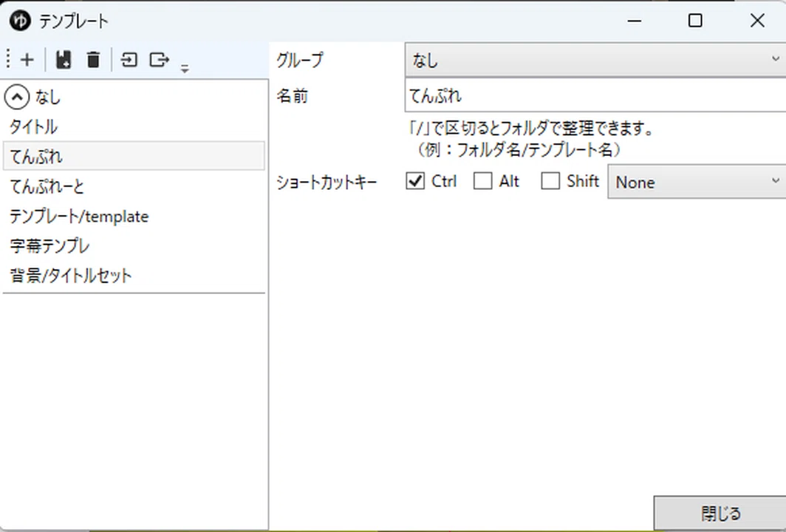Click the 名前 input field

click(x=595, y=96)
